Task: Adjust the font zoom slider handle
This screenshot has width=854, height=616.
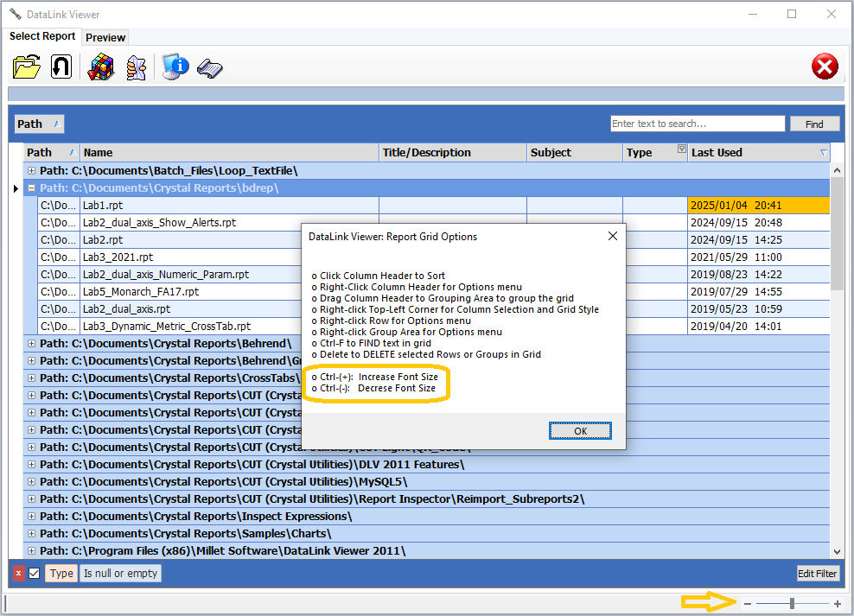Action: pos(792,604)
